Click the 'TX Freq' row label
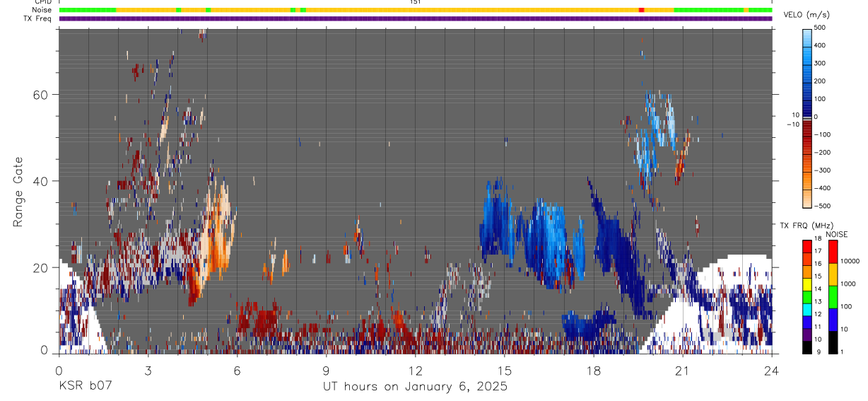The width and height of the screenshot is (868, 401). coord(38,18)
